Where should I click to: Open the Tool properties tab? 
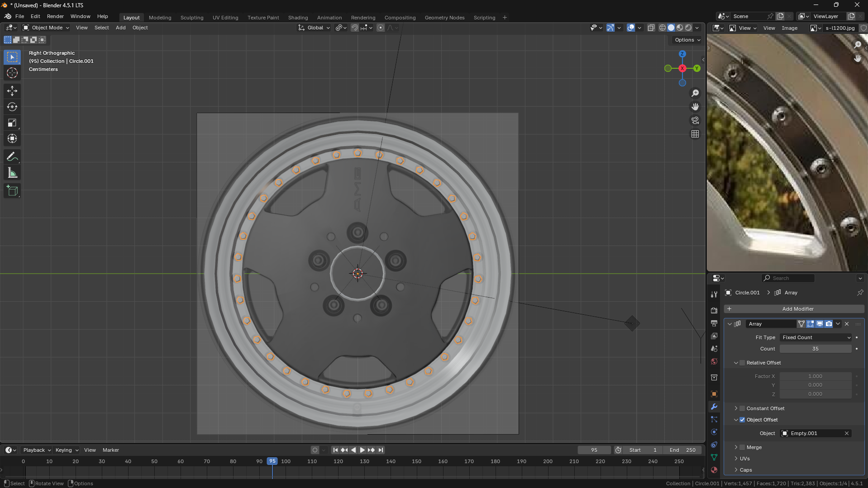[714, 294]
